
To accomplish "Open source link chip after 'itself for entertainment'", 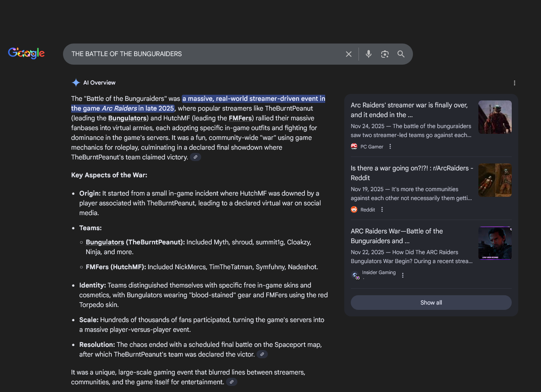I will coord(232,382).
